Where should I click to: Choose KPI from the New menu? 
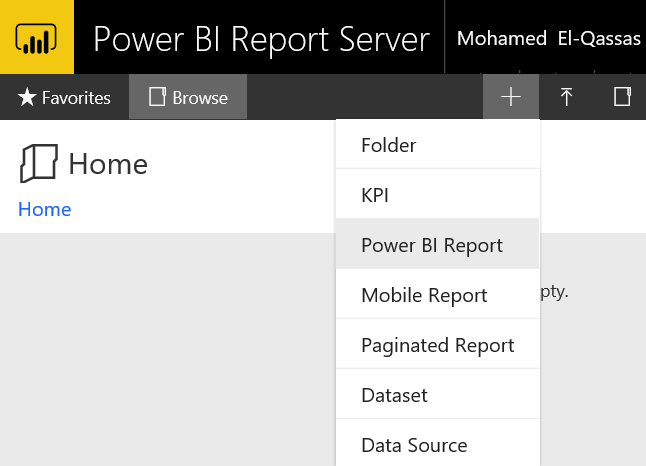tap(438, 194)
